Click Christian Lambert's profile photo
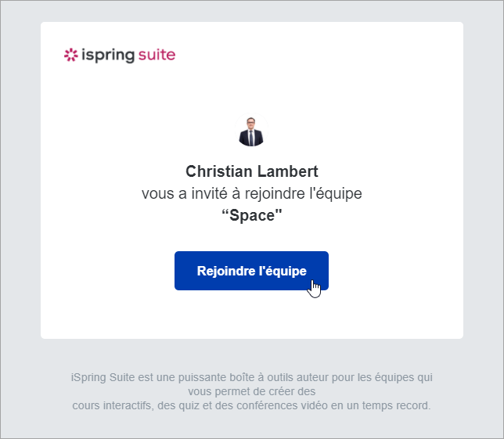This screenshot has width=504, height=439. point(252,131)
